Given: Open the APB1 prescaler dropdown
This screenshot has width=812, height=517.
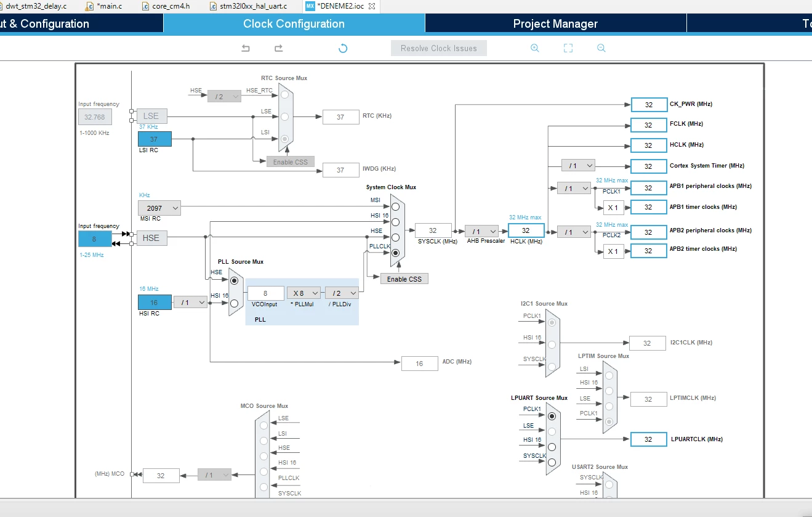Looking at the screenshot, I should [x=574, y=188].
